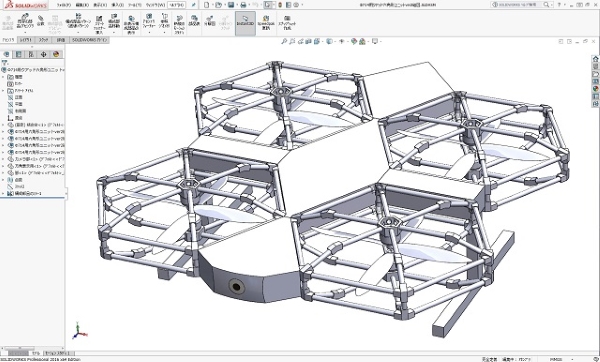Open dropdown arrow under Insert Components

(x=25, y=33)
